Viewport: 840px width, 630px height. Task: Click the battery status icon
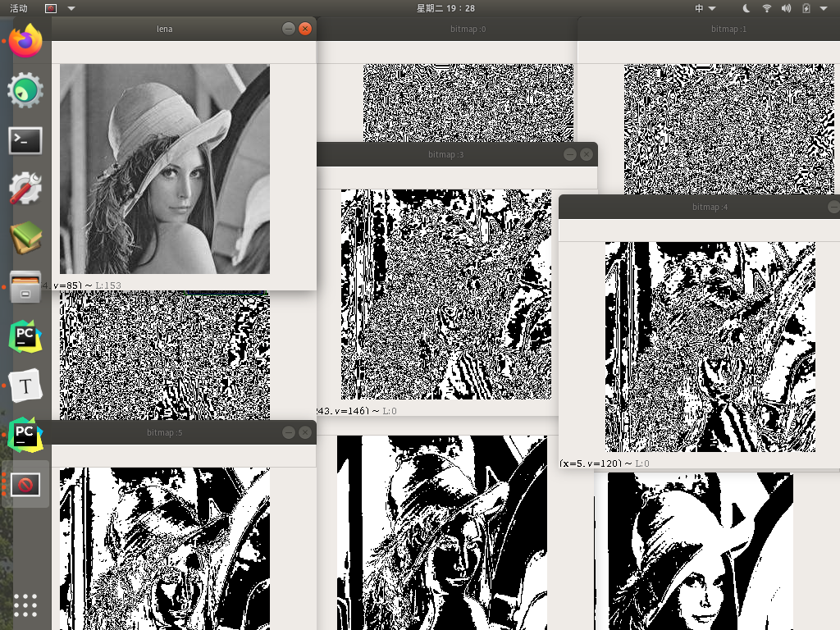coord(806,8)
